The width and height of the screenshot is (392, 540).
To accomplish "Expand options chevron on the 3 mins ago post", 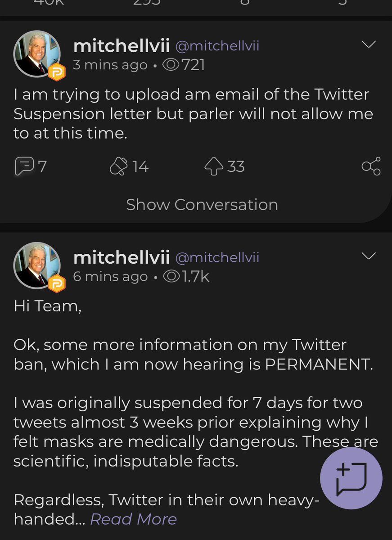I will [369, 45].
